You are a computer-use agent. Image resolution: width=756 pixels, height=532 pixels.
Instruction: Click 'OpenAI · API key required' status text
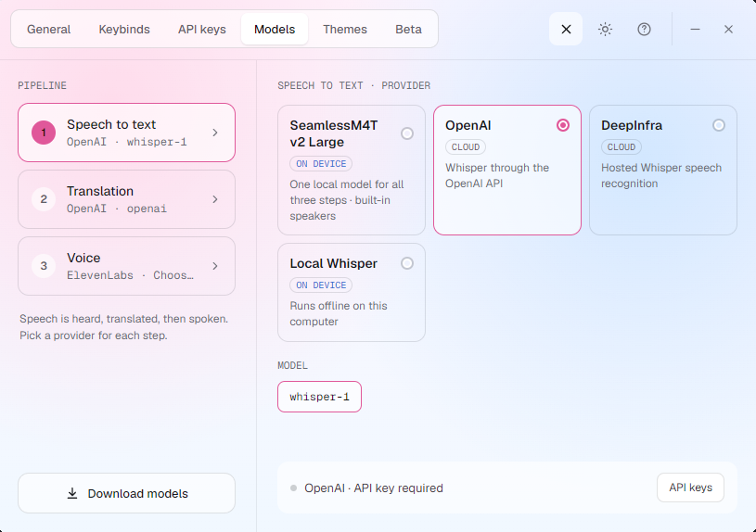(x=374, y=488)
